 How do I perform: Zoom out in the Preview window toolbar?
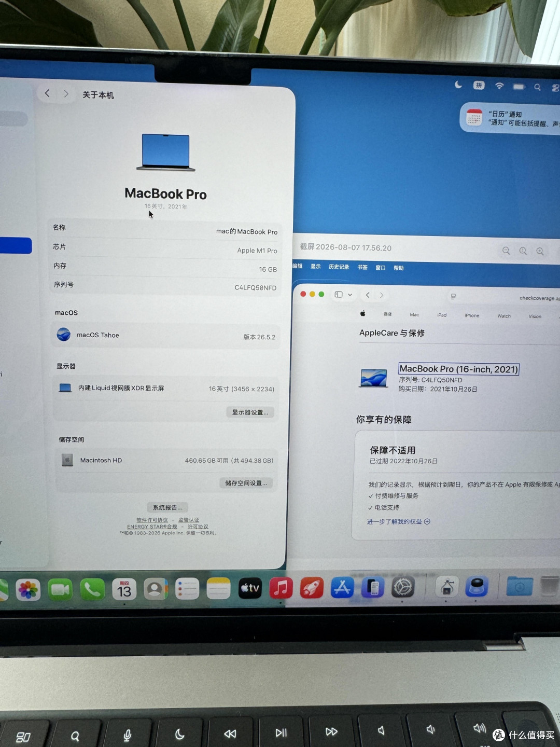click(x=506, y=251)
